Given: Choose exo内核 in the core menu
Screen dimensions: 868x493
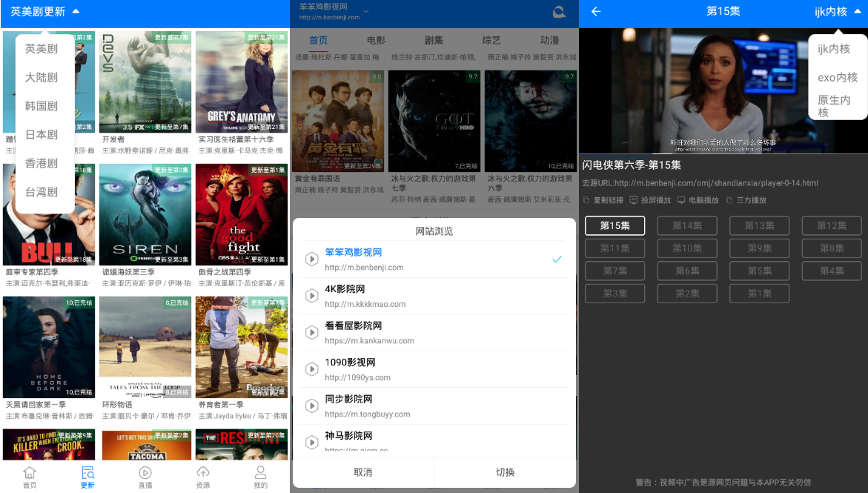Looking at the screenshot, I should click(837, 78).
